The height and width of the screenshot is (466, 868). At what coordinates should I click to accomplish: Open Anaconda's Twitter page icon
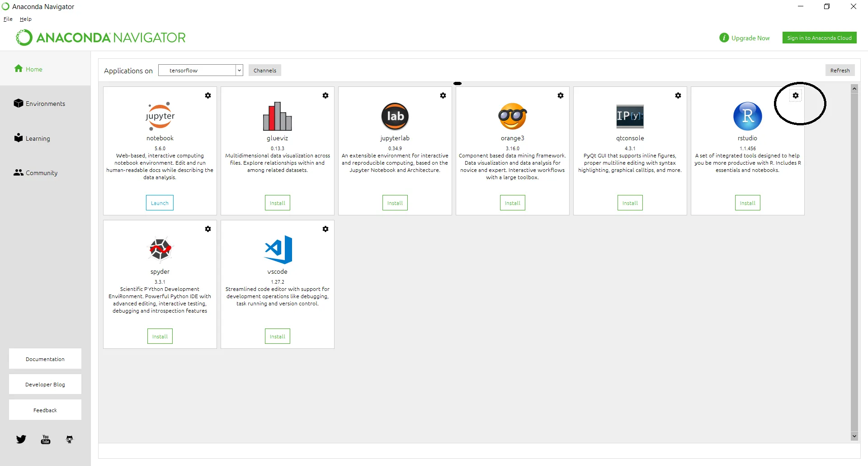[x=21, y=439]
